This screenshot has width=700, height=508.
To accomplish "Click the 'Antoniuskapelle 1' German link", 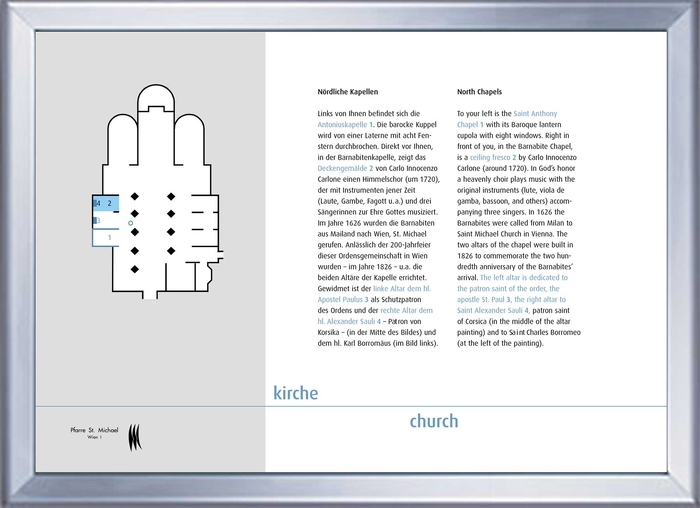I will (345, 125).
